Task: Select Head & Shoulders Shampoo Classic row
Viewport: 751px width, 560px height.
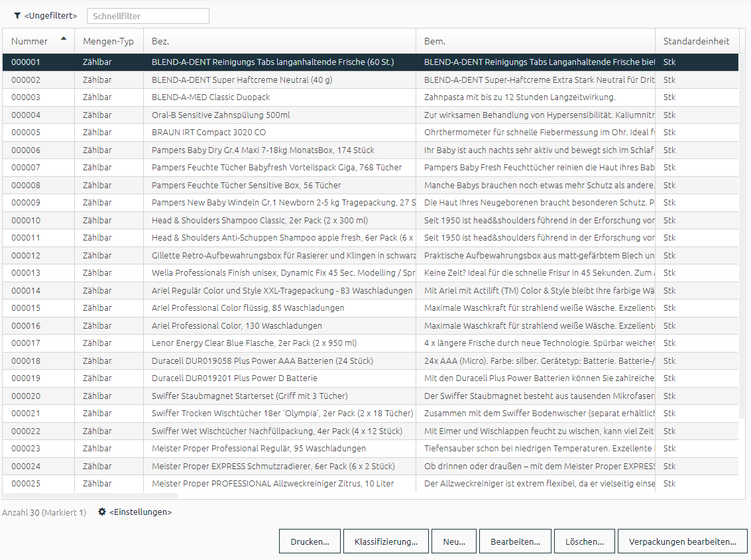Action: (x=371, y=221)
